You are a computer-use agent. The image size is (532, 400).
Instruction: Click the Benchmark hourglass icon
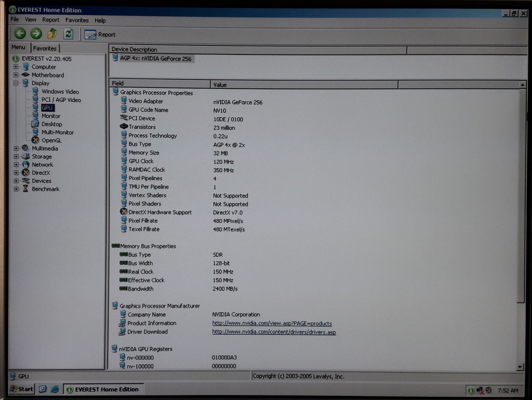pos(25,189)
